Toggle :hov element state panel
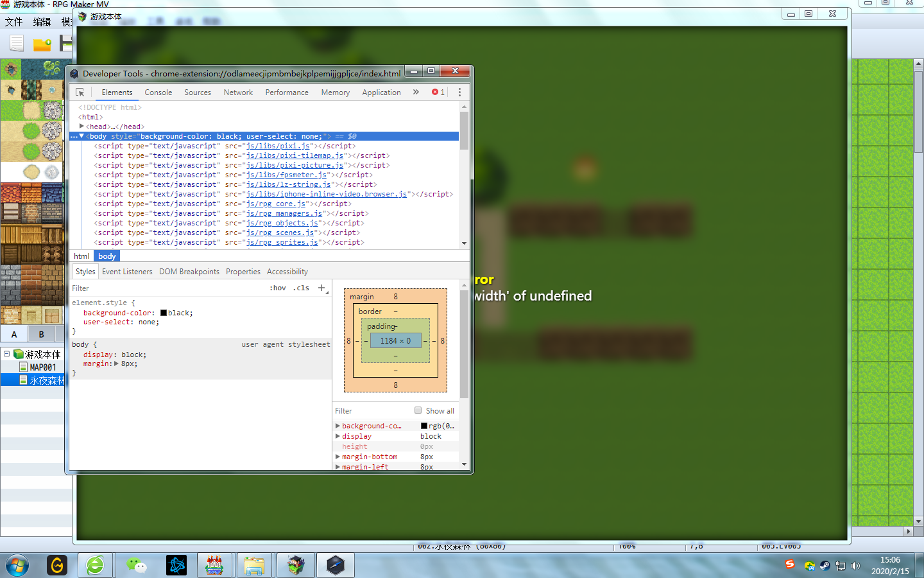 (278, 288)
